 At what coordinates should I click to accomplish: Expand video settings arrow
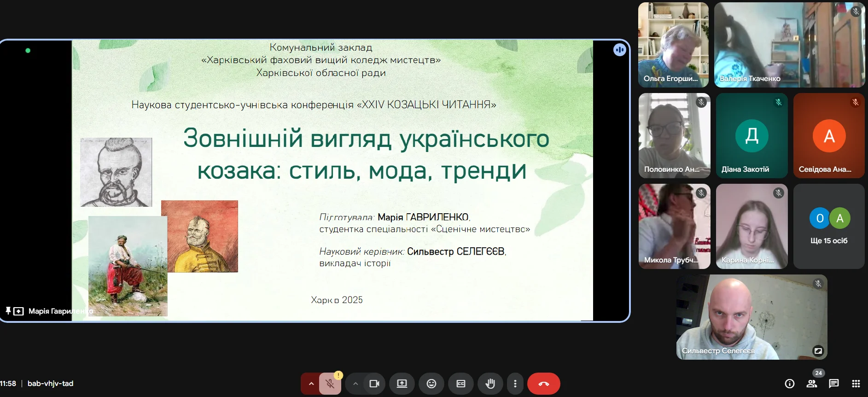point(355,384)
